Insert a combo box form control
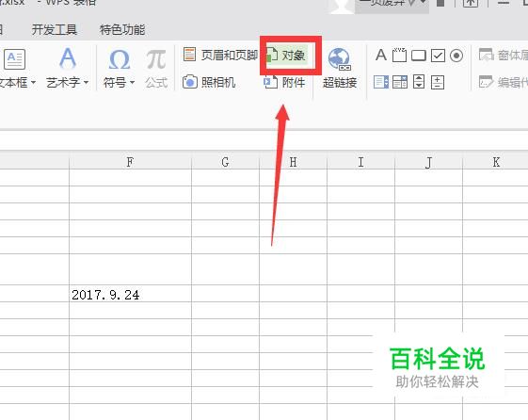 [x=400, y=82]
